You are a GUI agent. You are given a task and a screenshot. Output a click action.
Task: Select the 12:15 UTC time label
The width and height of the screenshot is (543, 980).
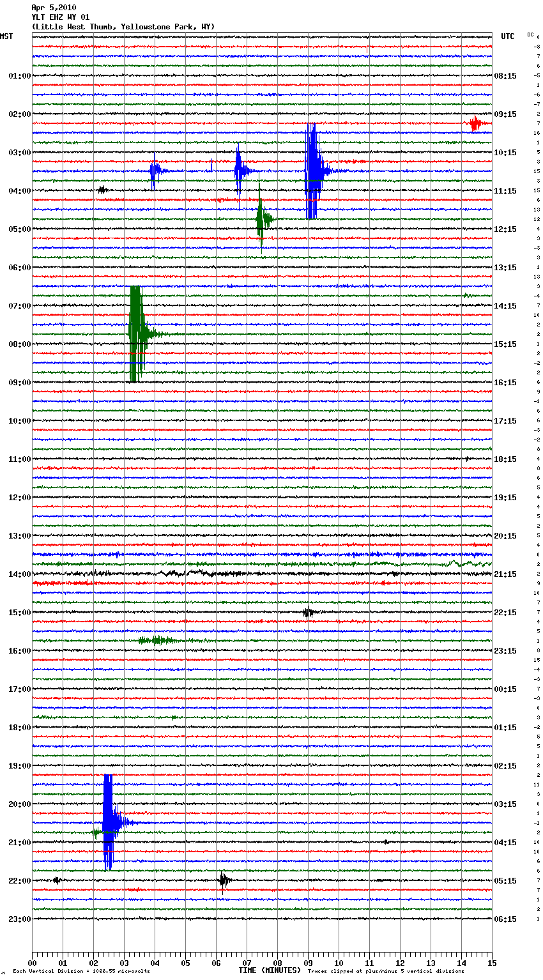coord(505,229)
